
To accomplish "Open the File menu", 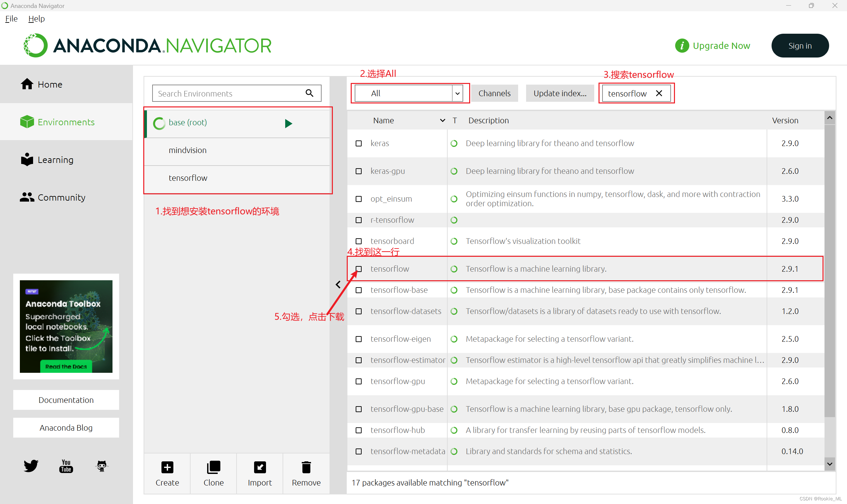I will tap(11, 19).
